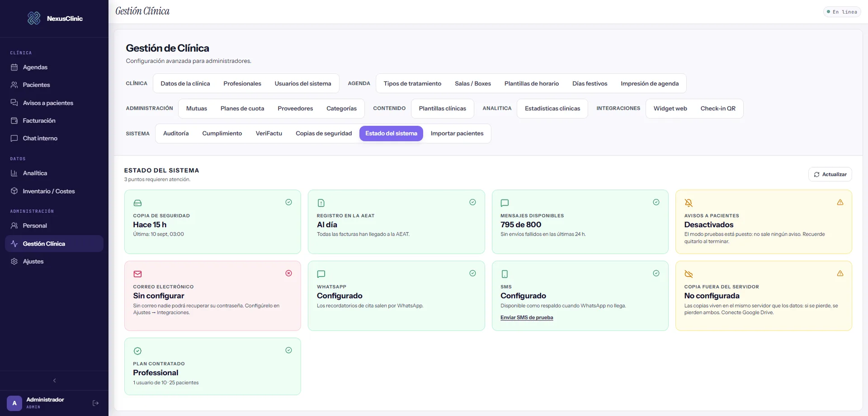This screenshot has width=868, height=416.
Task: Open the Auditoría tab
Action: click(x=176, y=133)
